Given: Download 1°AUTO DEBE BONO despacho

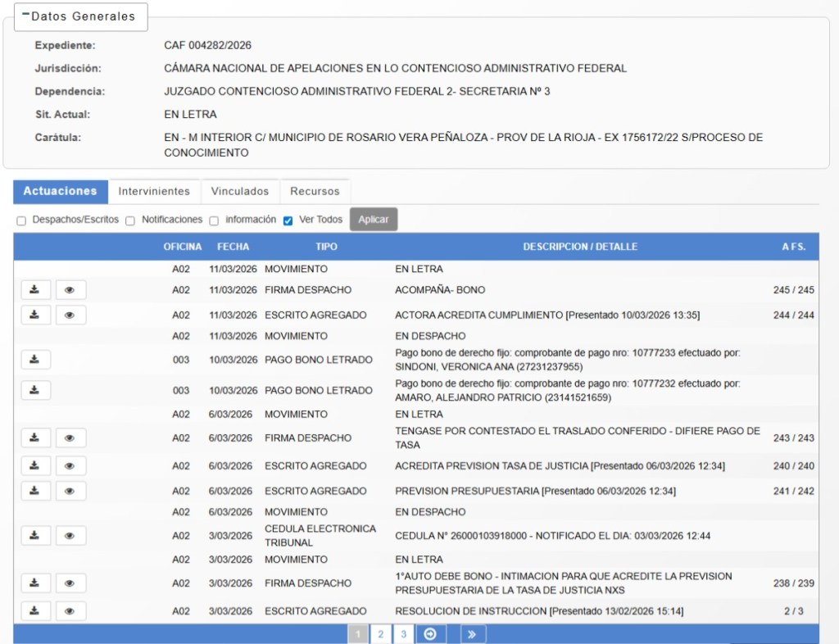Looking at the screenshot, I should [36, 583].
